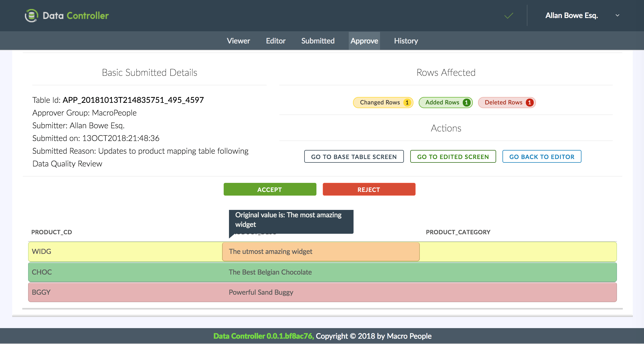The height and width of the screenshot is (344, 644).
Task: Open the Allan Bowe Esq. account menu
Action: 571,16
